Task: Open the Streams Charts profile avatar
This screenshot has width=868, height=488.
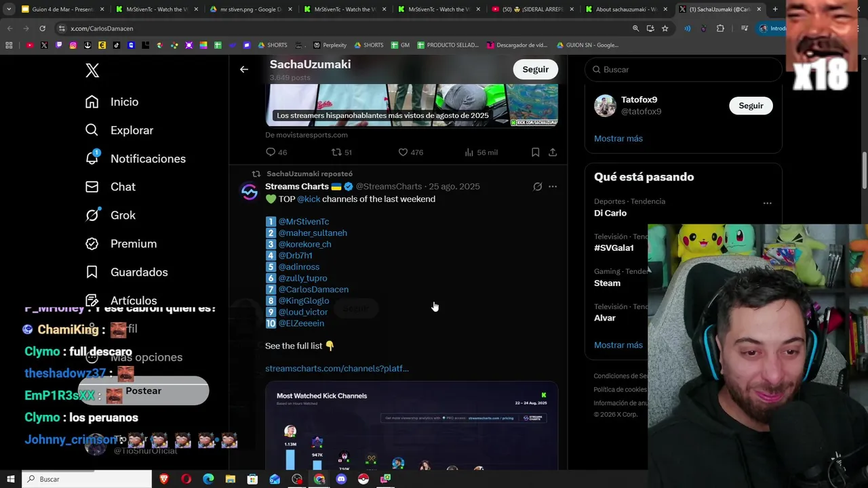Action: click(x=249, y=192)
